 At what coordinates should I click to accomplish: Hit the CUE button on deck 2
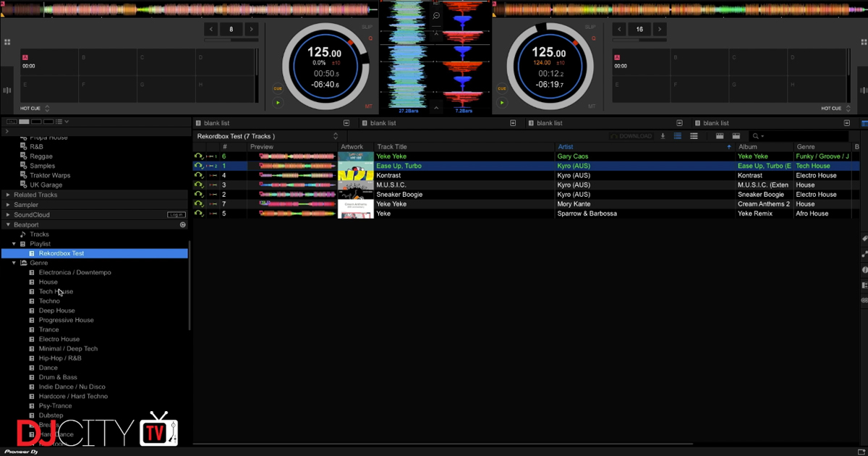click(502, 88)
